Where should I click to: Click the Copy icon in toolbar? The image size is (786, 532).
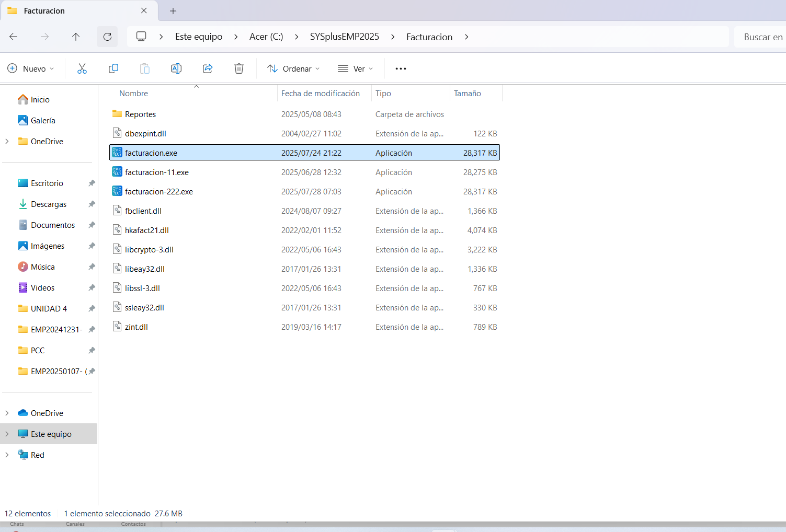(113, 68)
